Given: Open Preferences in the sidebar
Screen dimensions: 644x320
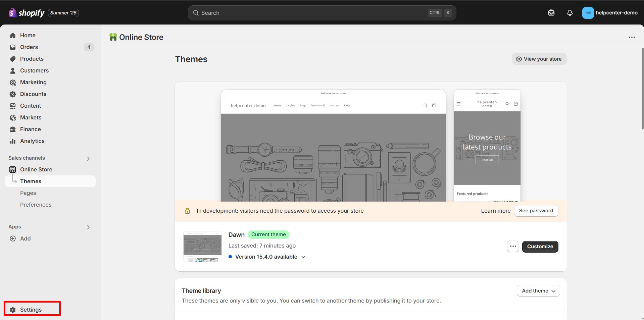Looking at the screenshot, I should pos(36,205).
